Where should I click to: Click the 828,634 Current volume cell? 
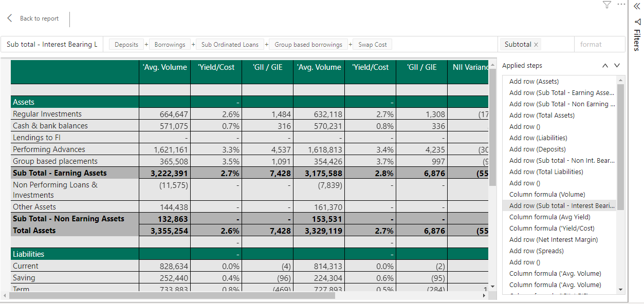164,267
